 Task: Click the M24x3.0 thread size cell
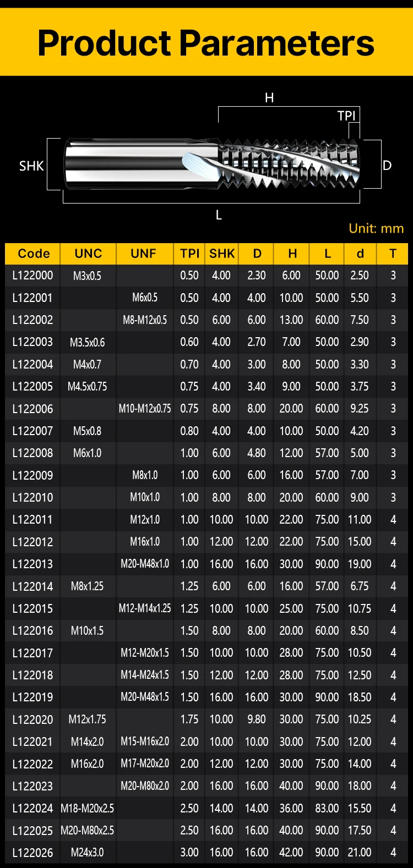click(87, 853)
